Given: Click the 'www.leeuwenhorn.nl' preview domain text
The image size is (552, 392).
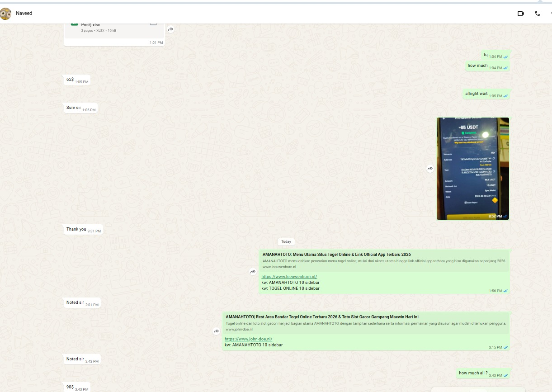Looking at the screenshot, I should (279, 267).
